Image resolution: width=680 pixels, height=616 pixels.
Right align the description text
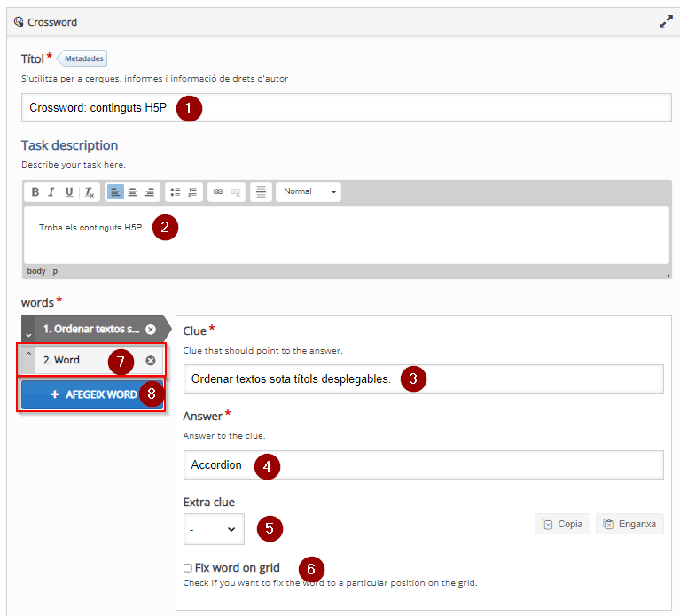(x=150, y=191)
